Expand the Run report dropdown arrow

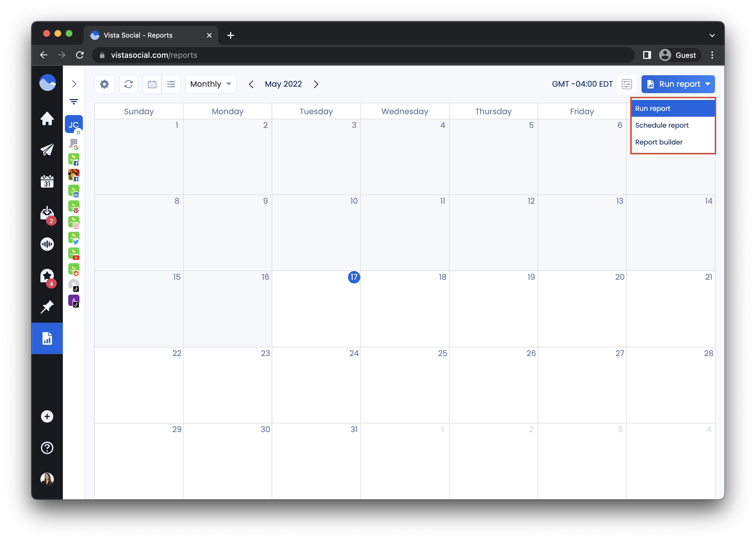[x=708, y=84]
